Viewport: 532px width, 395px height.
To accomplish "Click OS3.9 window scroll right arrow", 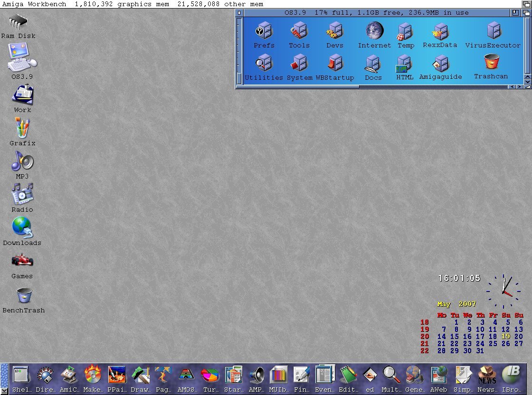I will click(x=520, y=87).
